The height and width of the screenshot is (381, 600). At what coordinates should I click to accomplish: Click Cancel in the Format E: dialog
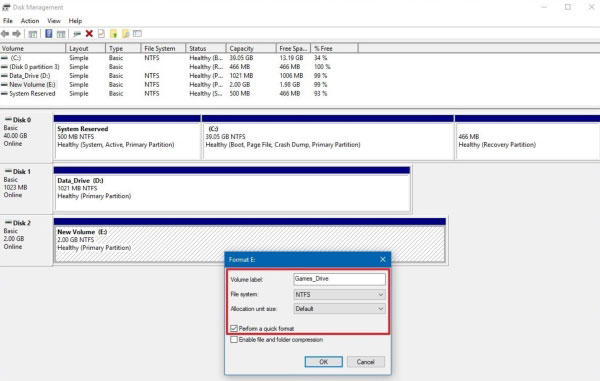(x=365, y=362)
